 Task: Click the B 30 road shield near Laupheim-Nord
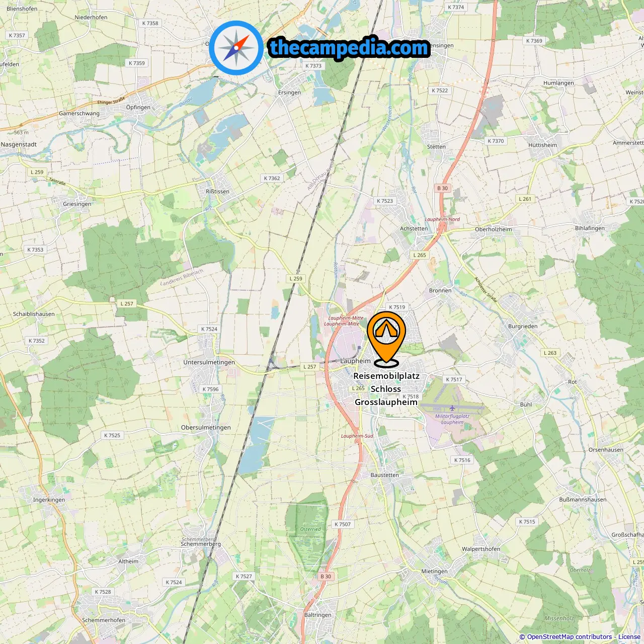(x=442, y=188)
